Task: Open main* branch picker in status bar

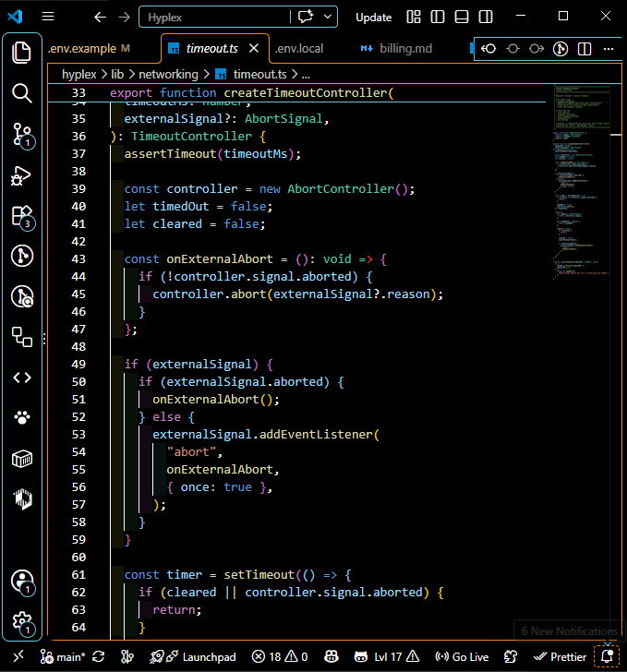Action: 63,656
